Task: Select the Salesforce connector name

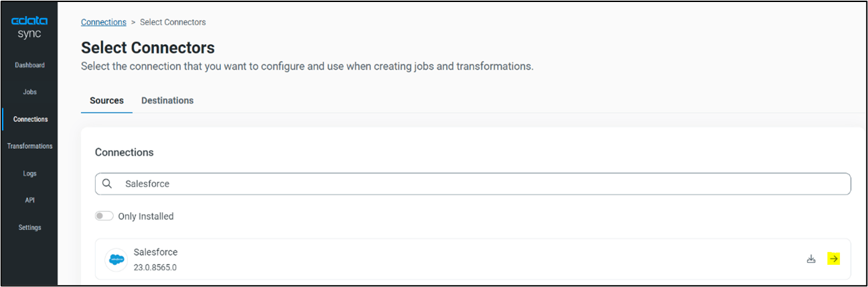Action: pyautogui.click(x=155, y=252)
